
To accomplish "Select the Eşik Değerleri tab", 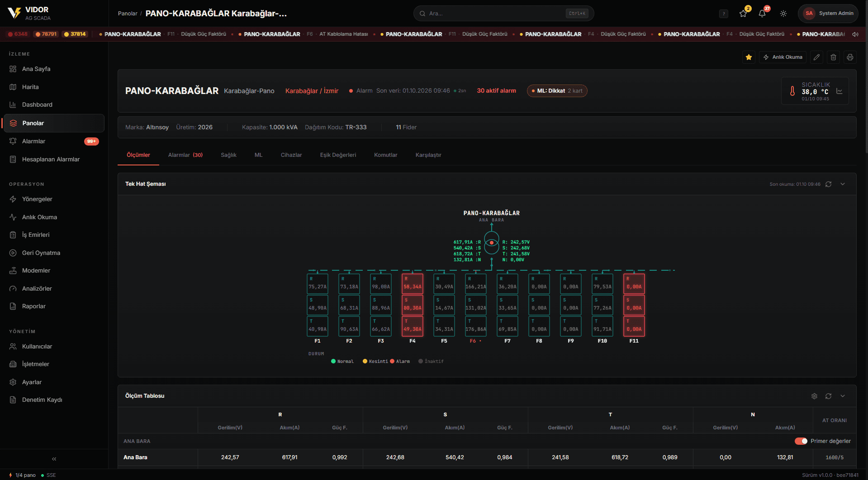I will [x=338, y=155].
